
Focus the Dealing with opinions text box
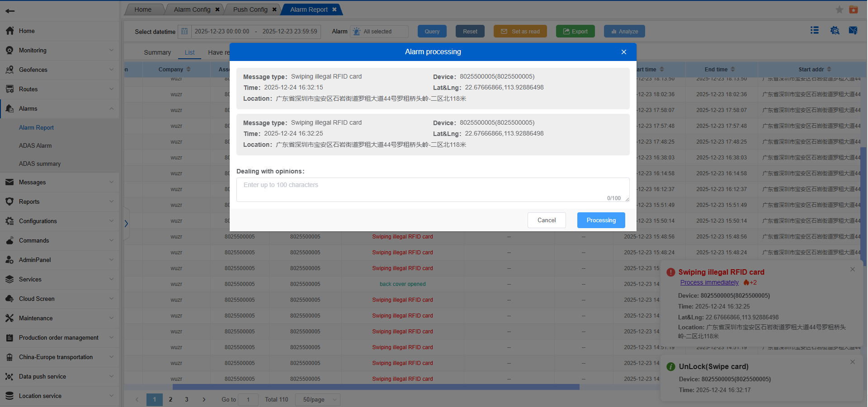click(x=432, y=190)
